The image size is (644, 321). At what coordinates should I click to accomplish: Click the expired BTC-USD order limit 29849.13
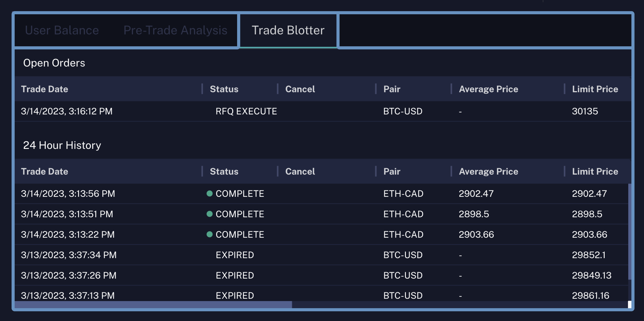pyautogui.click(x=592, y=275)
